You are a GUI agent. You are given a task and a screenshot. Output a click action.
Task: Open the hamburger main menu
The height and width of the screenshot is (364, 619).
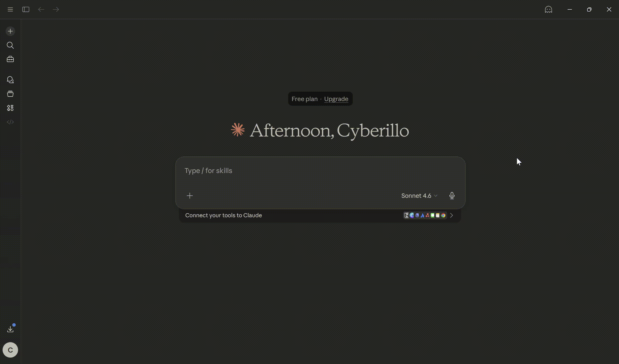[10, 10]
